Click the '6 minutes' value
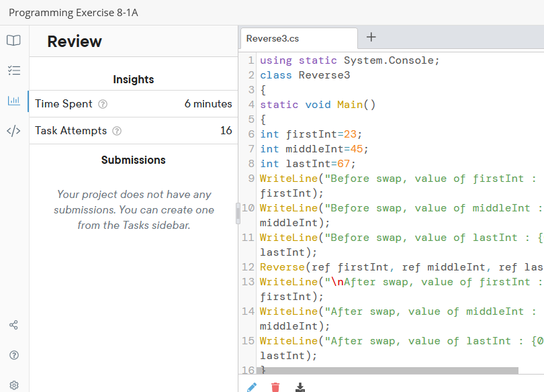 [208, 104]
